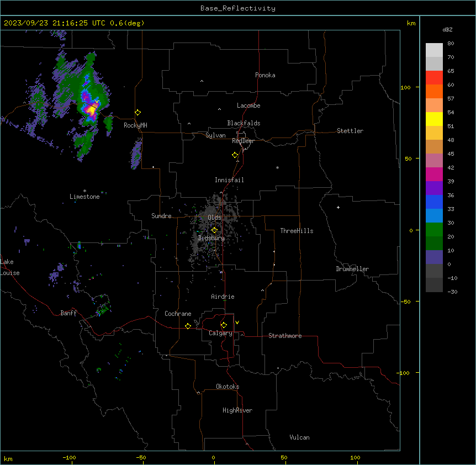Screen dimensions: 476x465
Task: Click the Lake Louise label
Action: [x=10, y=267]
